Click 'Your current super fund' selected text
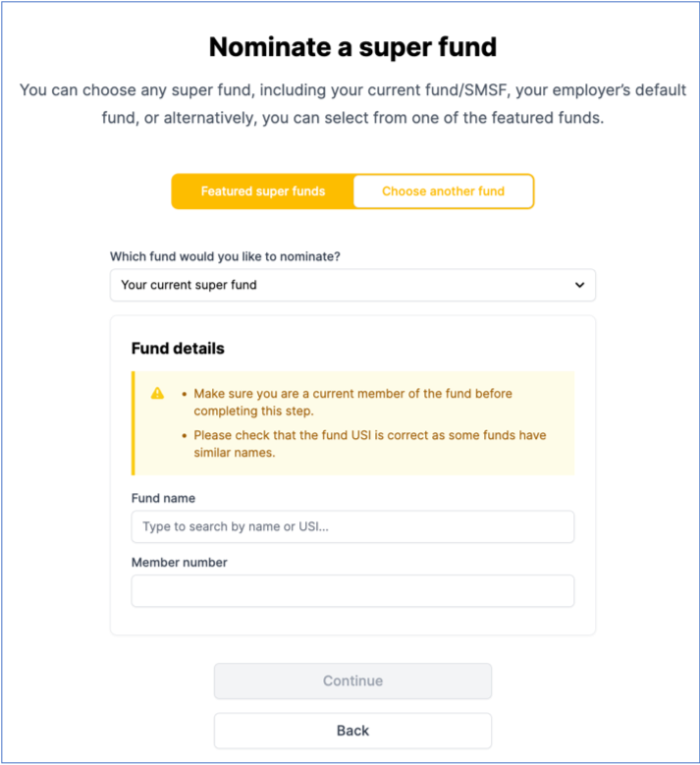Viewport: 700px width, 765px height. [x=188, y=286]
